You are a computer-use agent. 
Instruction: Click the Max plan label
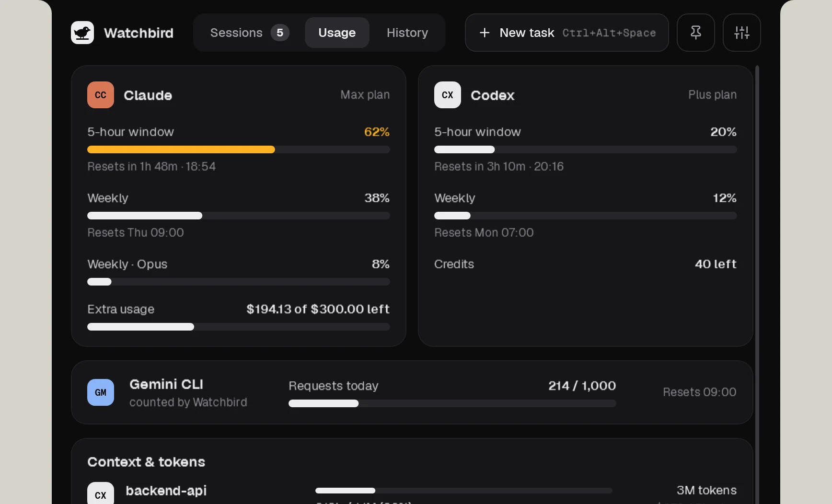tap(365, 95)
